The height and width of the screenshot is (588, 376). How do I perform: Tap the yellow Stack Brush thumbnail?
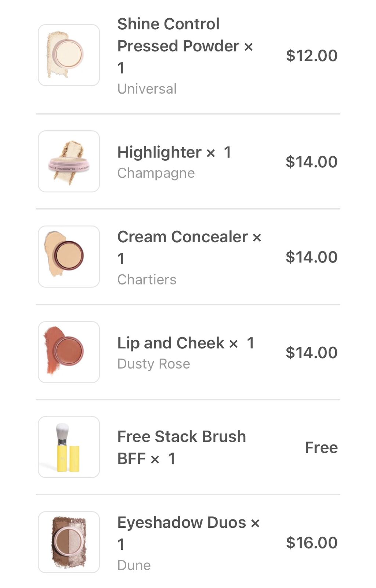[69, 447]
